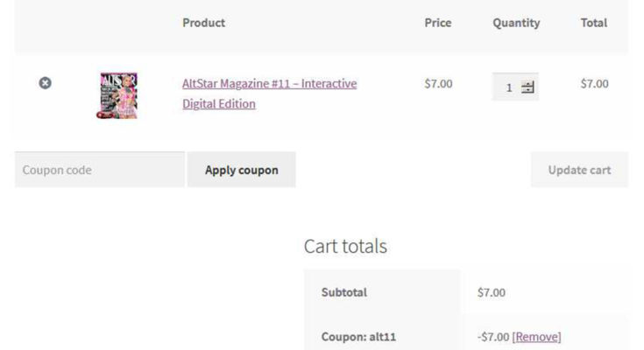
Task: Remove the alt11 coupon
Action: click(x=536, y=337)
